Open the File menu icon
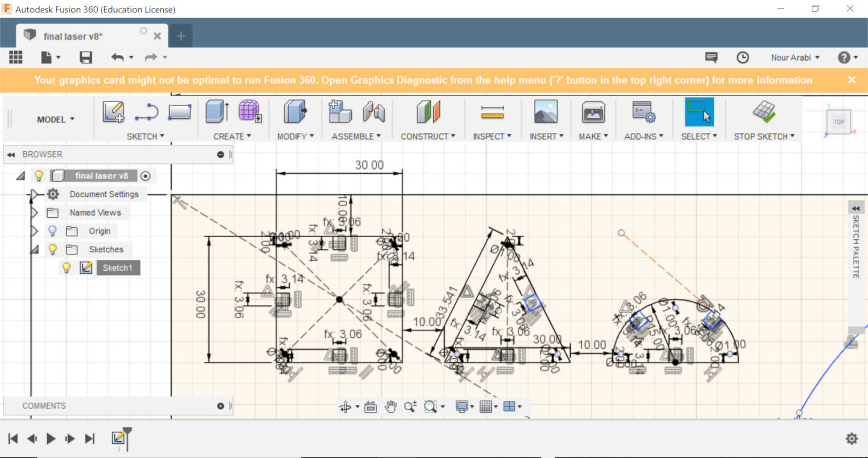Viewport: 868px width, 458px height. (x=50, y=57)
